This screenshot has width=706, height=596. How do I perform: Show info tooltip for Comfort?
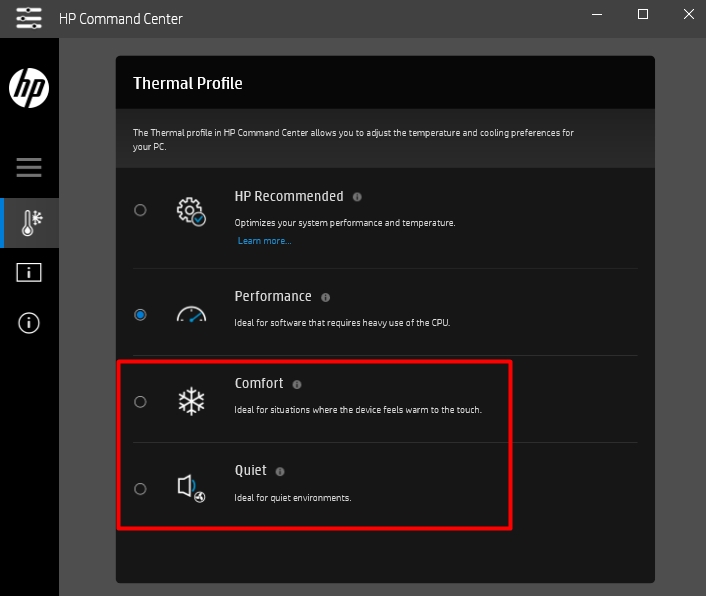pyautogui.click(x=297, y=384)
